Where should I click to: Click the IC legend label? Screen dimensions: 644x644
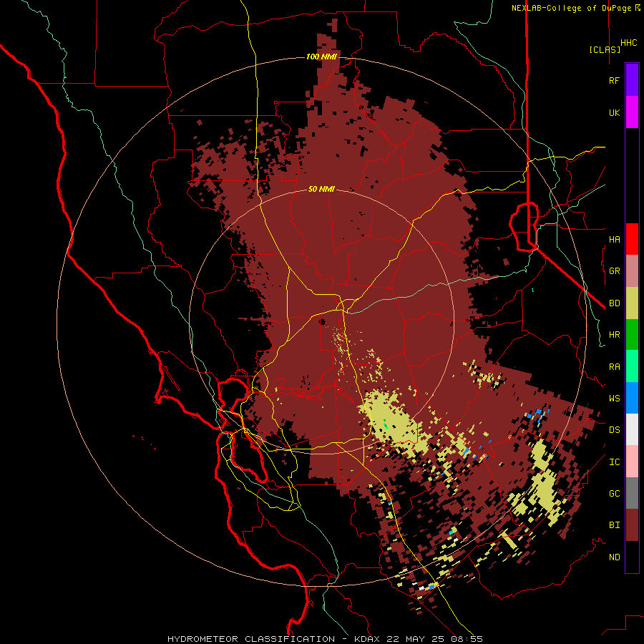(614, 462)
